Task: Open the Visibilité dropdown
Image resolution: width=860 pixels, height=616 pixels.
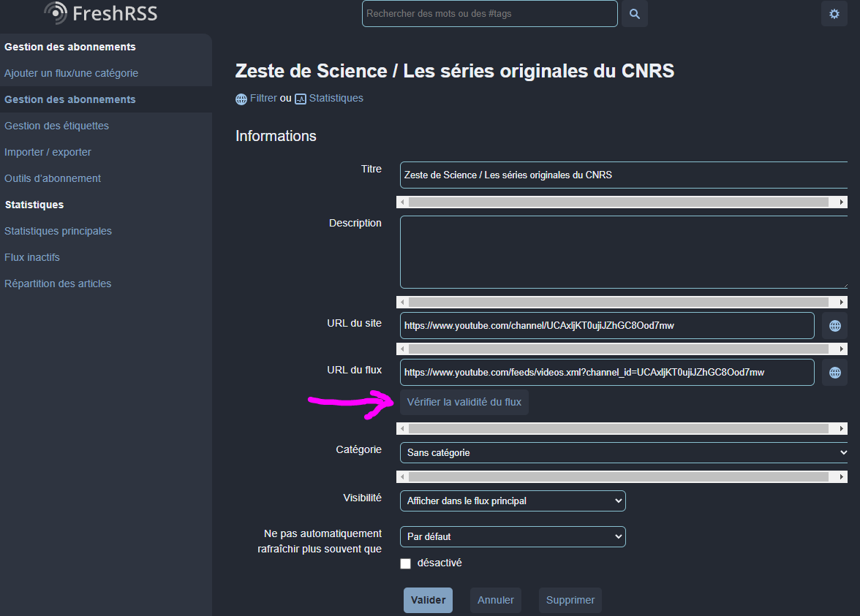Action: pos(512,501)
